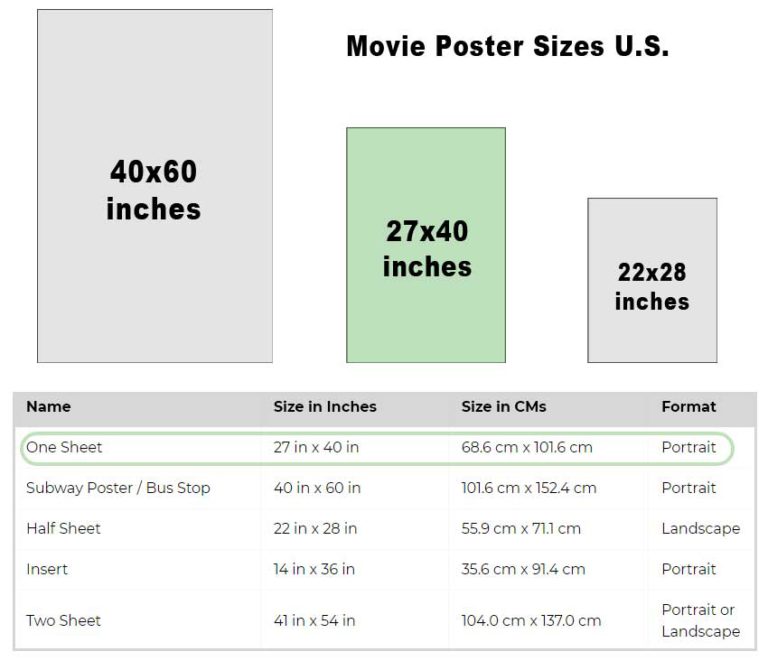The width and height of the screenshot is (768, 661).
Task: Select the green 27x40 inches poster box
Action: coord(426,245)
